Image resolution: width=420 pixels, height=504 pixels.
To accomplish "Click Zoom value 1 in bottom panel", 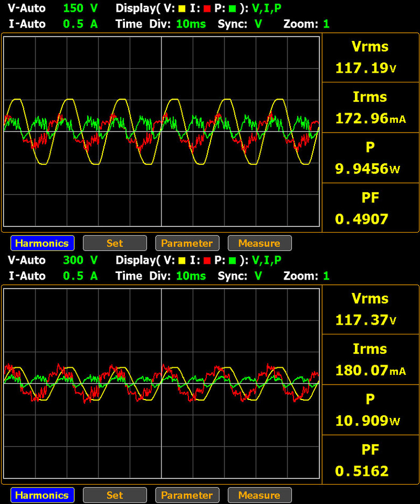I will point(326,276).
